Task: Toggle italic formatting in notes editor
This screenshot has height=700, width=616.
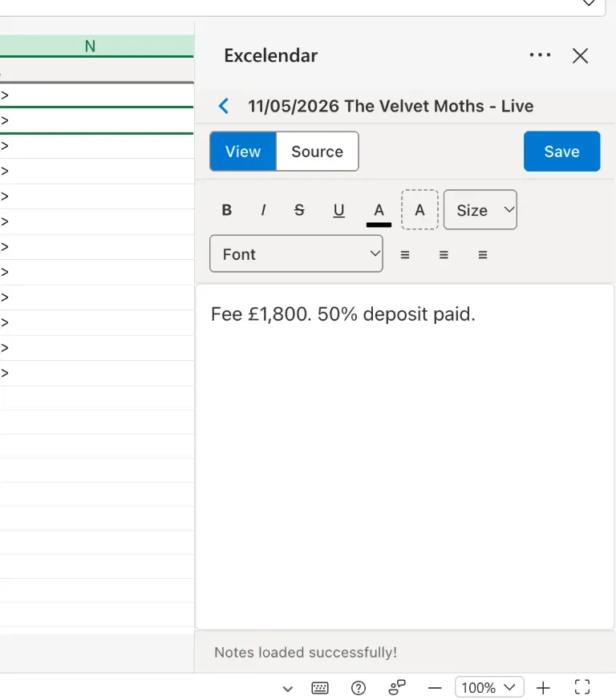Action: point(263,210)
